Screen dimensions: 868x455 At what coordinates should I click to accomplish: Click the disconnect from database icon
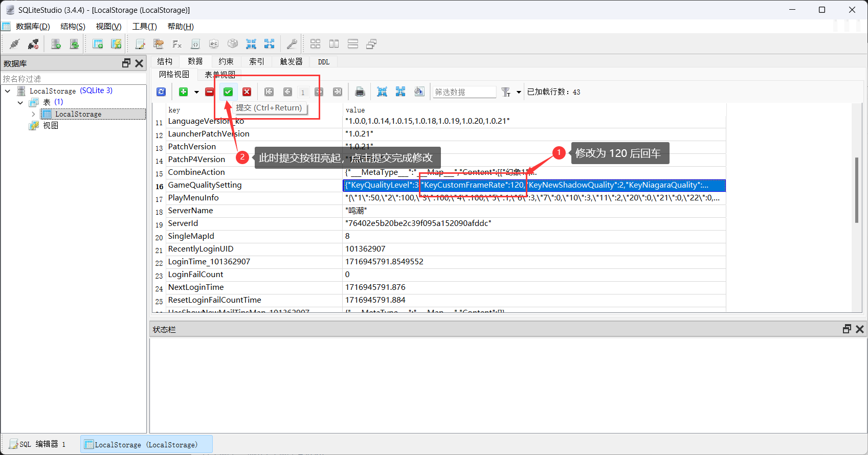point(33,44)
